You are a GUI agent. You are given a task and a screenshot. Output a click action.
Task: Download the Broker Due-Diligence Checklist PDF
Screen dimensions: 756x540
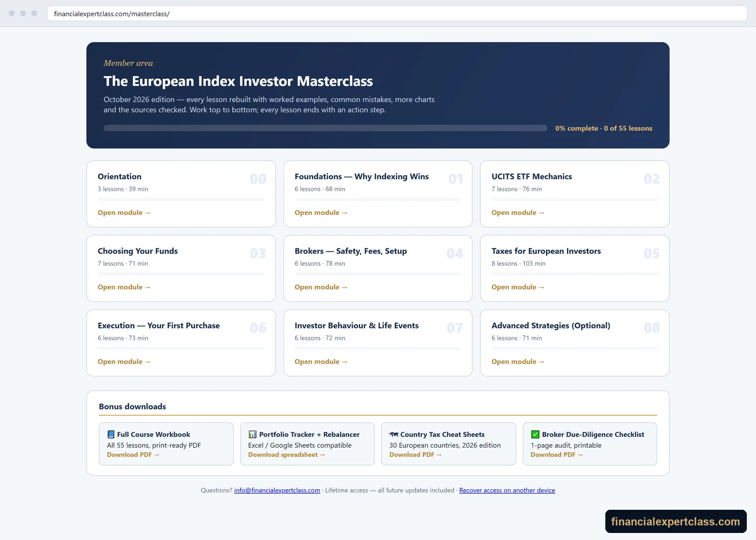pyautogui.click(x=557, y=455)
